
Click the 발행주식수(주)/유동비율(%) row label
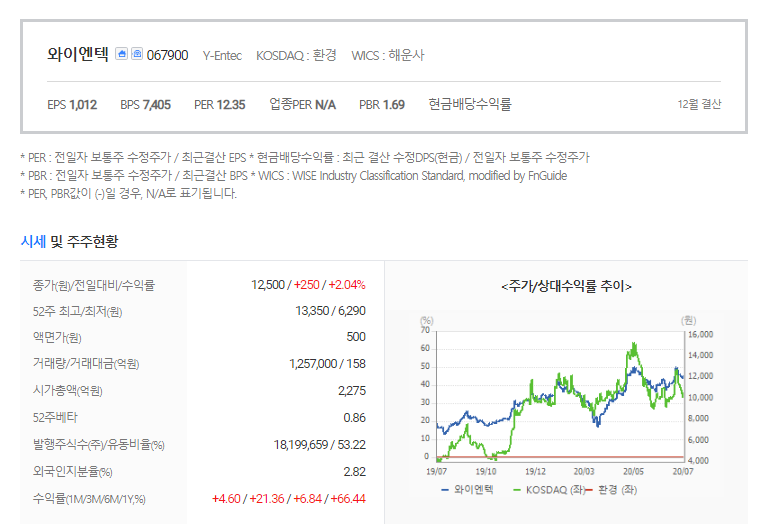tap(98, 445)
